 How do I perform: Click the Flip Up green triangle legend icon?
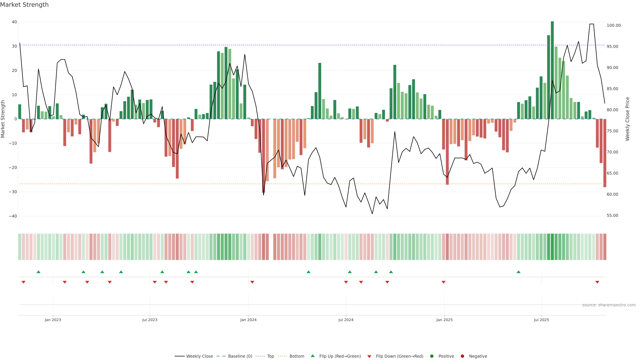pyautogui.click(x=312, y=356)
